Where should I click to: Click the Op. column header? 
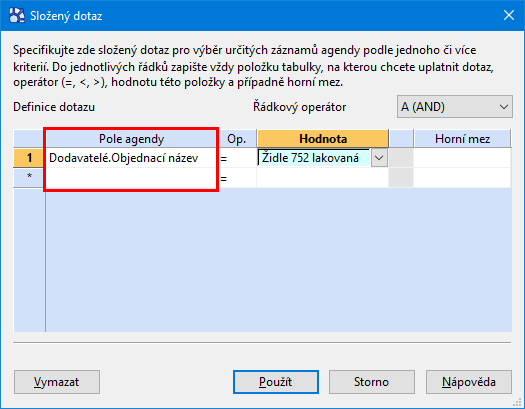pyautogui.click(x=236, y=139)
